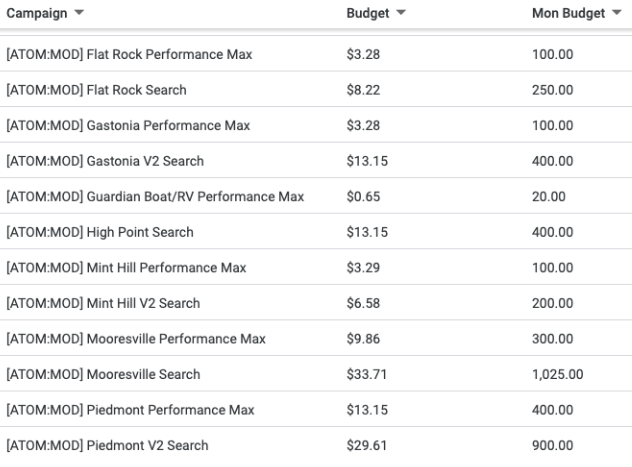Select the Mint Hill Performance Max campaign
The height and width of the screenshot is (467, 632).
(126, 268)
